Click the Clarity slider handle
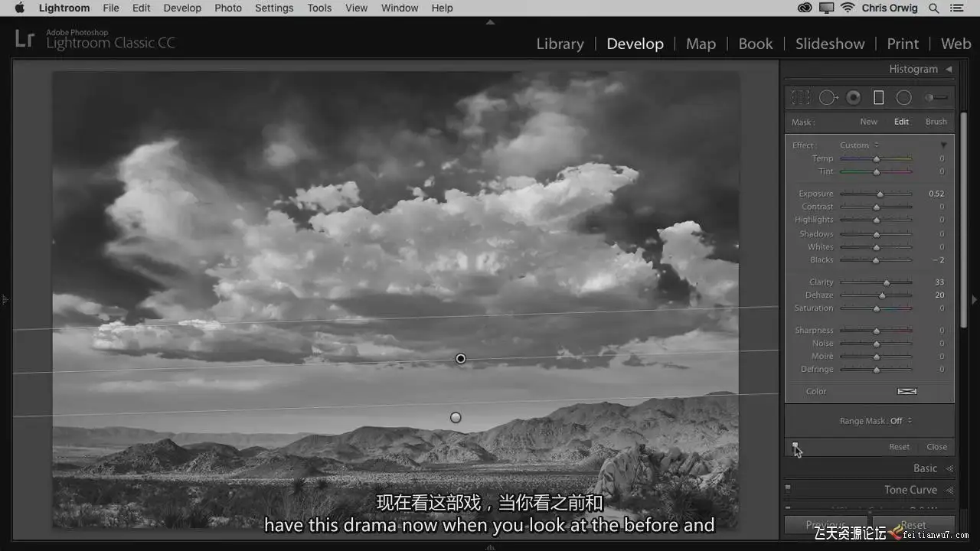This screenshot has height=551, width=980. point(887,282)
